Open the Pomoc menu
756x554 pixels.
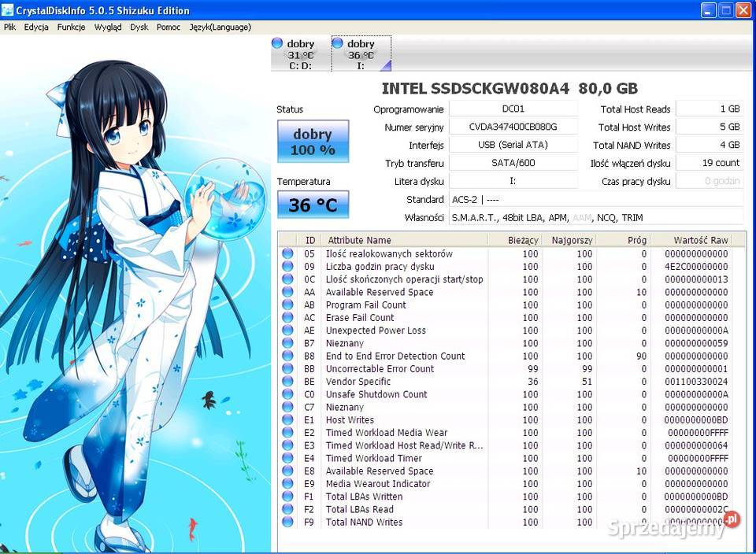(x=168, y=26)
